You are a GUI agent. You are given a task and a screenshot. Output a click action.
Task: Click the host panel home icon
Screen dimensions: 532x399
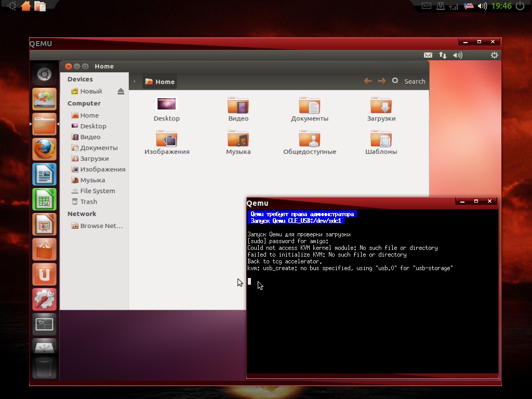pyautogui.click(x=26, y=6)
